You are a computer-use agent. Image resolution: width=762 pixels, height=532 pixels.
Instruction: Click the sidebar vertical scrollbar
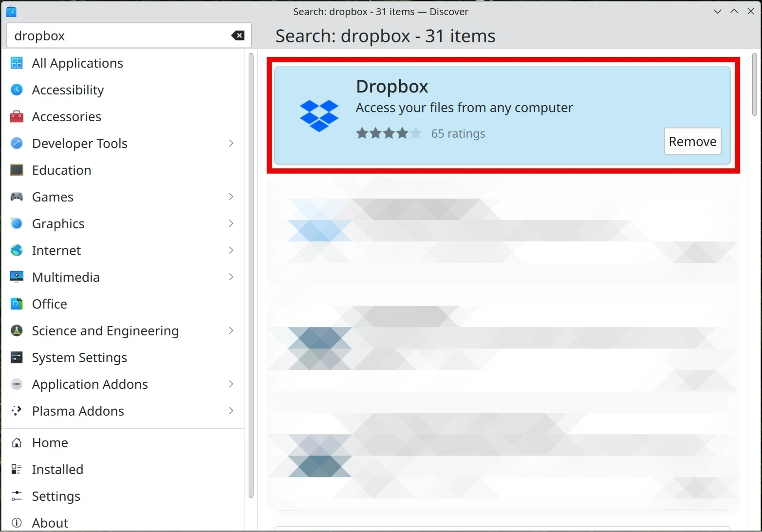251,275
